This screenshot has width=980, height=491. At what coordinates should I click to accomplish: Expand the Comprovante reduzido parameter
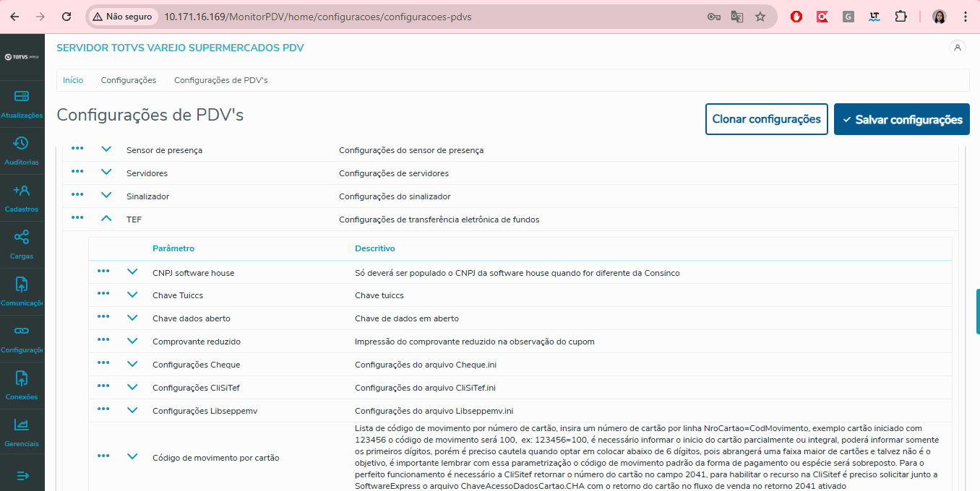tap(132, 341)
